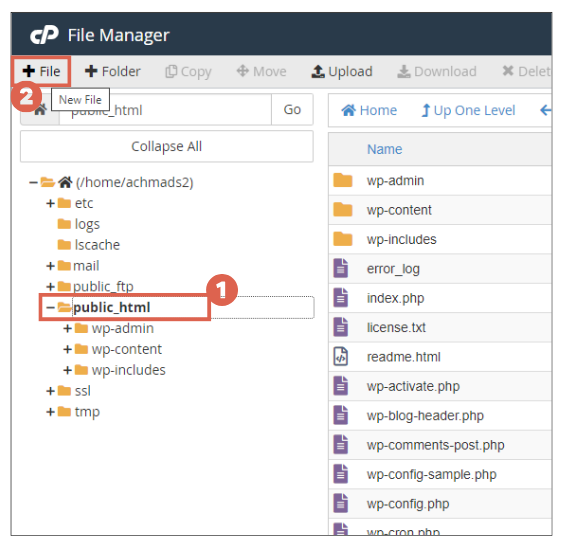Collapse the /home/achmads2 root node

click(x=33, y=182)
